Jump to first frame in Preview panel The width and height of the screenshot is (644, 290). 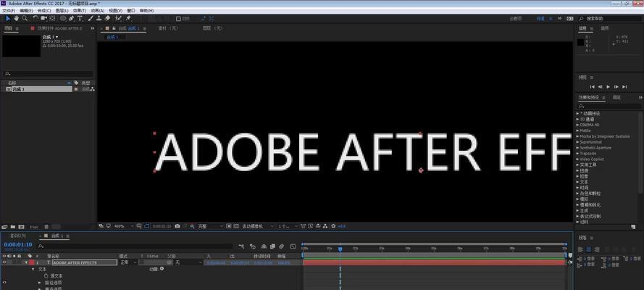tap(593, 87)
